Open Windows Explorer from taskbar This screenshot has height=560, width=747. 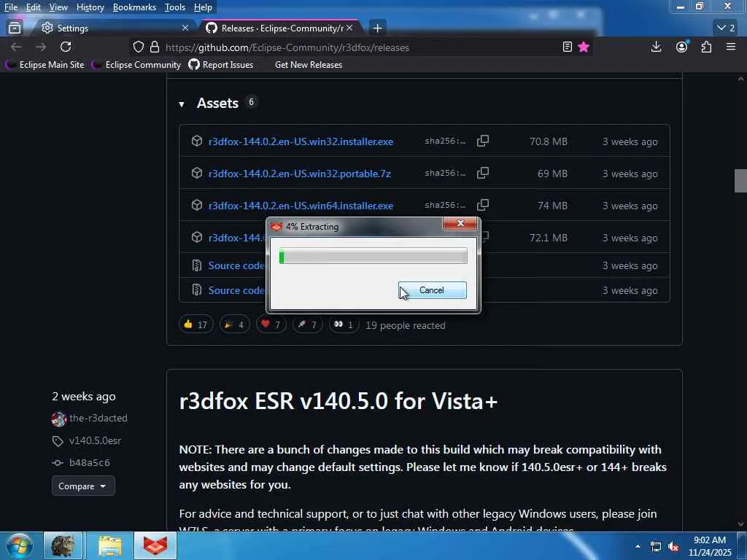point(110,545)
